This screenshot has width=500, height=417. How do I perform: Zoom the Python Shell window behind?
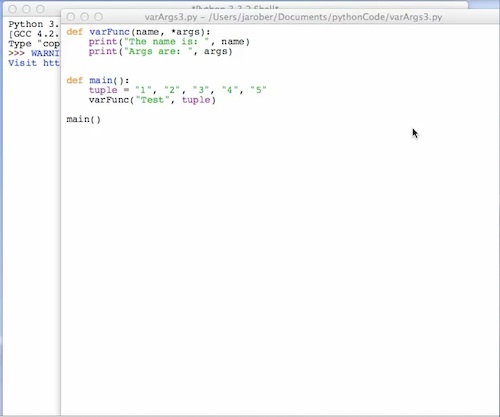point(40,9)
